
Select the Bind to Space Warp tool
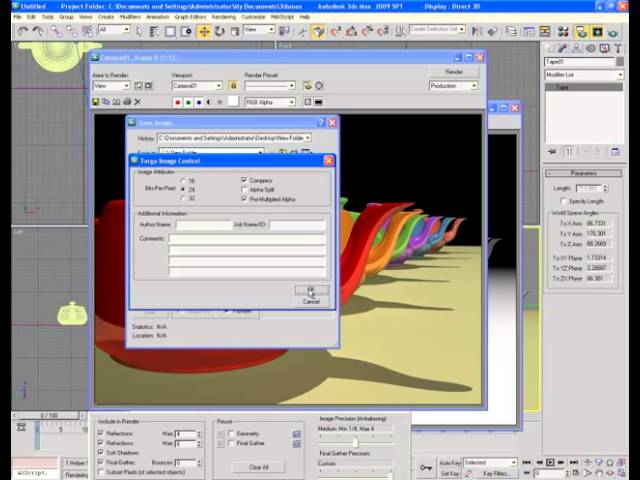click(87, 31)
